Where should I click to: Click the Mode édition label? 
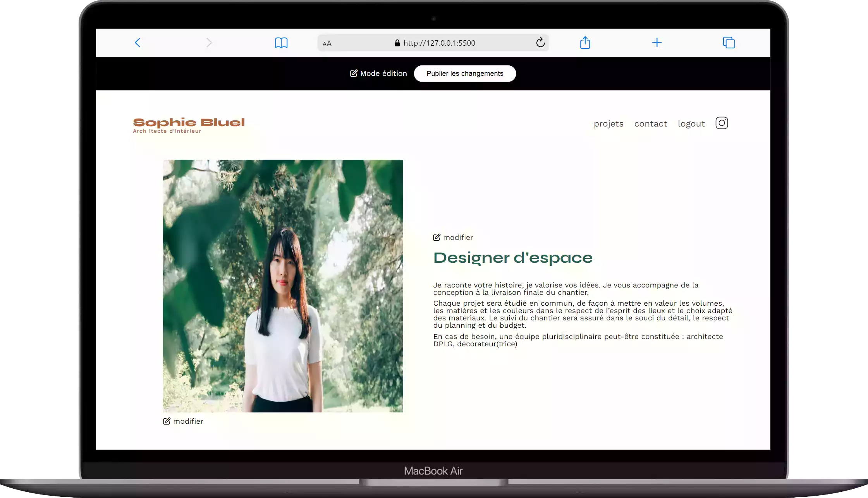(383, 74)
